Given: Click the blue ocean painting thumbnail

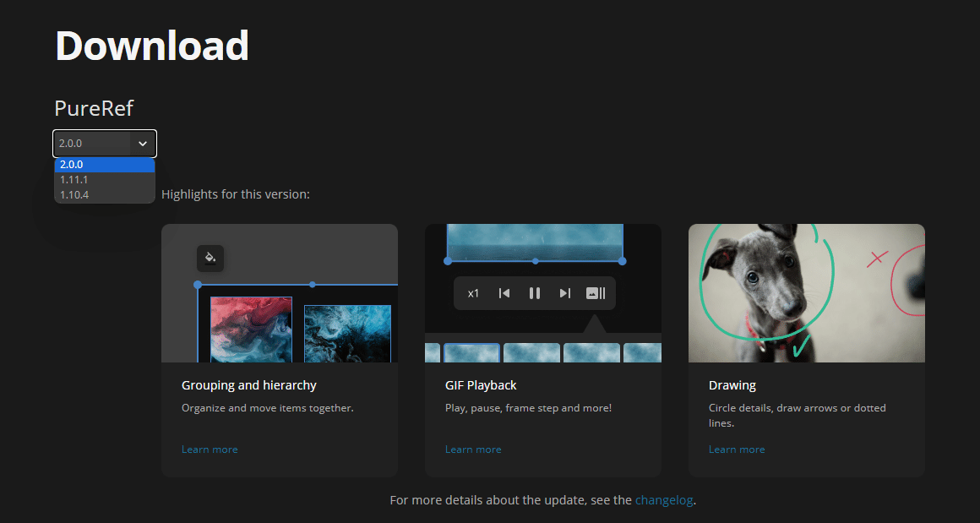Looking at the screenshot, I should [x=347, y=334].
